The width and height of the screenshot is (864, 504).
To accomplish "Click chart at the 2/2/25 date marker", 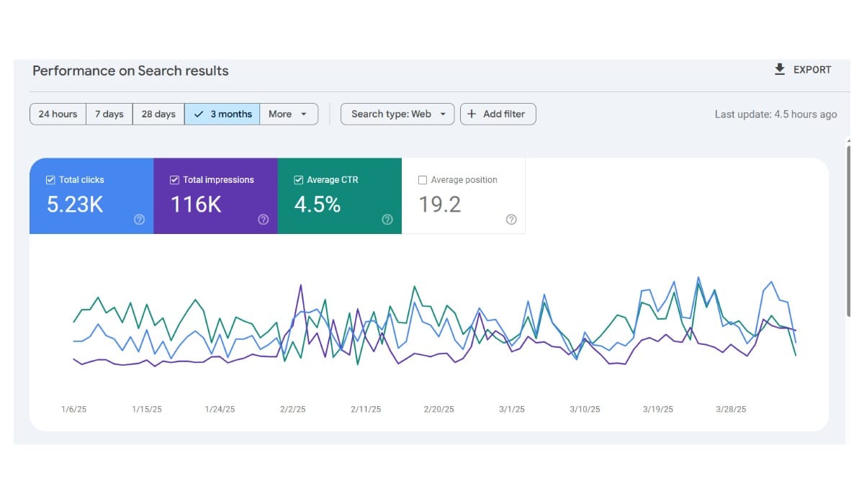I will click(x=292, y=409).
